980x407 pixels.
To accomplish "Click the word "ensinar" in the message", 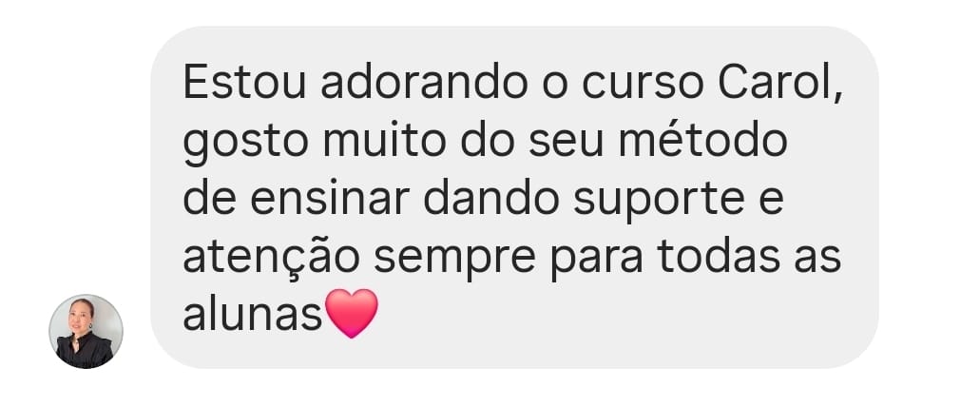I will point(330,200).
